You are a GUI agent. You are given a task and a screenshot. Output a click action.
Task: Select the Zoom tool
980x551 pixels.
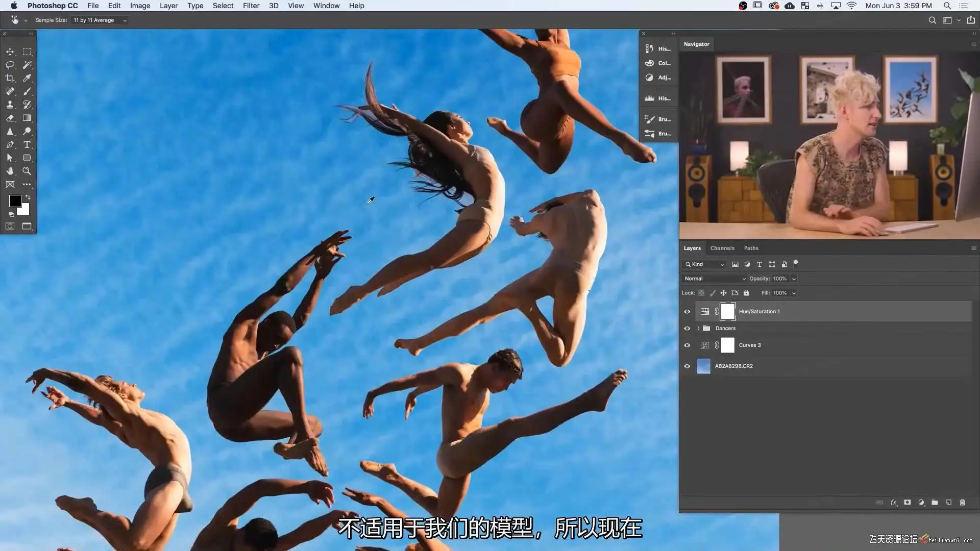(x=27, y=171)
